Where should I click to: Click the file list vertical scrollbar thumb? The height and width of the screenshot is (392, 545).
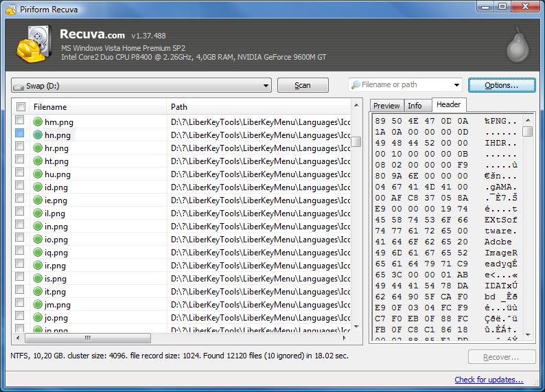(356, 142)
